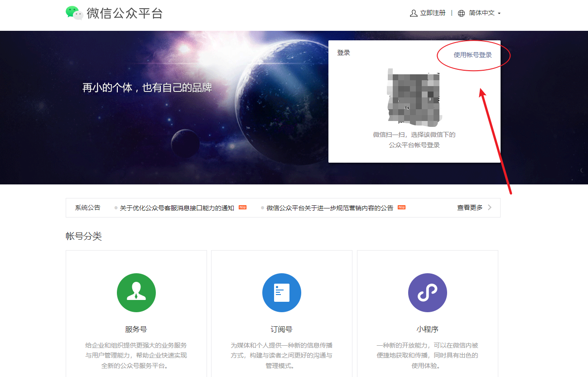Image resolution: width=588 pixels, height=377 pixels.
Task: Click the globe language icon
Action: click(462, 13)
